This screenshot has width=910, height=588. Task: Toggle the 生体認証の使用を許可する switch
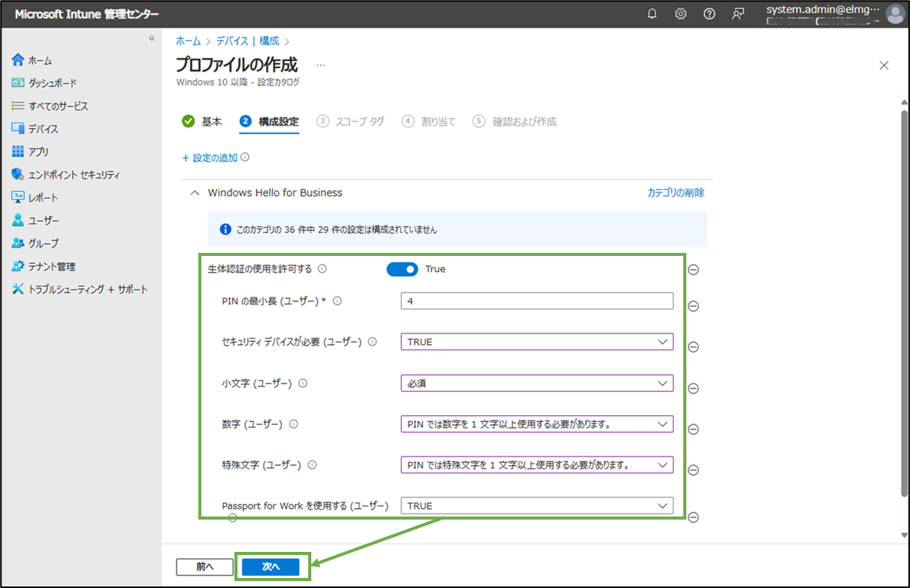coord(402,269)
